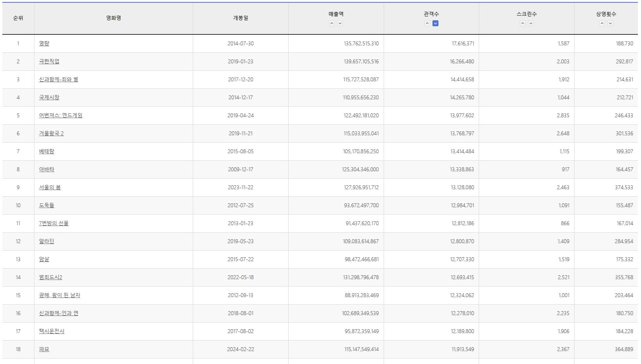Open the movie link 극한직업
Image resolution: width=641 pixels, height=364 pixels.
point(49,61)
